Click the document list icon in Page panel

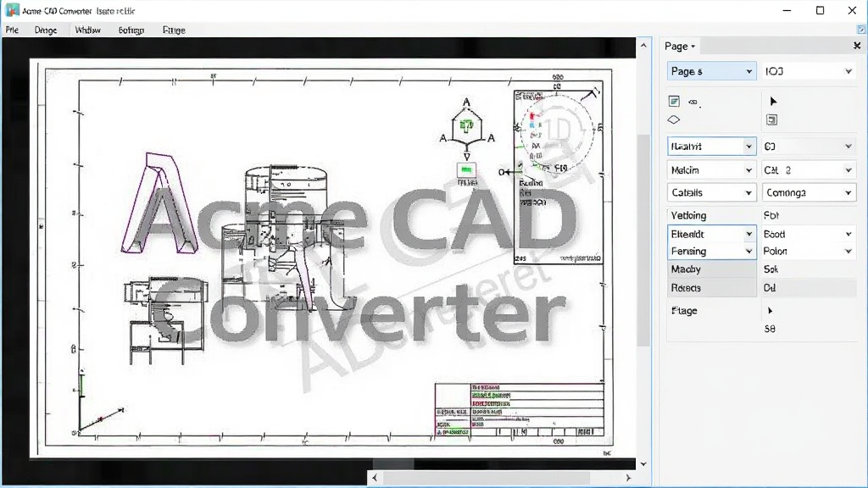(674, 102)
